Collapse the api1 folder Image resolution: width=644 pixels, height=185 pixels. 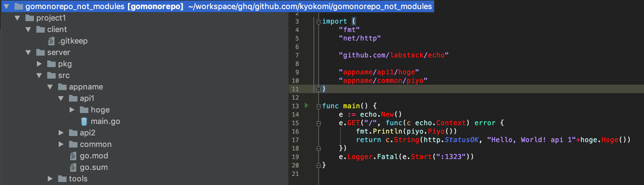click(x=61, y=99)
